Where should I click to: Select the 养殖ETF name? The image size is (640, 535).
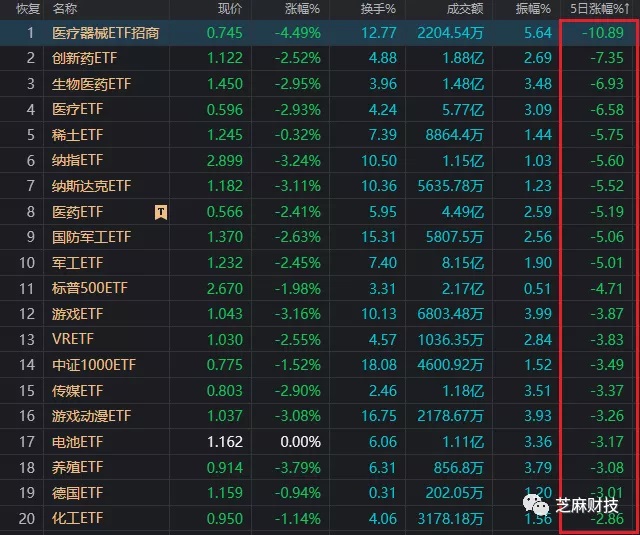pos(77,467)
